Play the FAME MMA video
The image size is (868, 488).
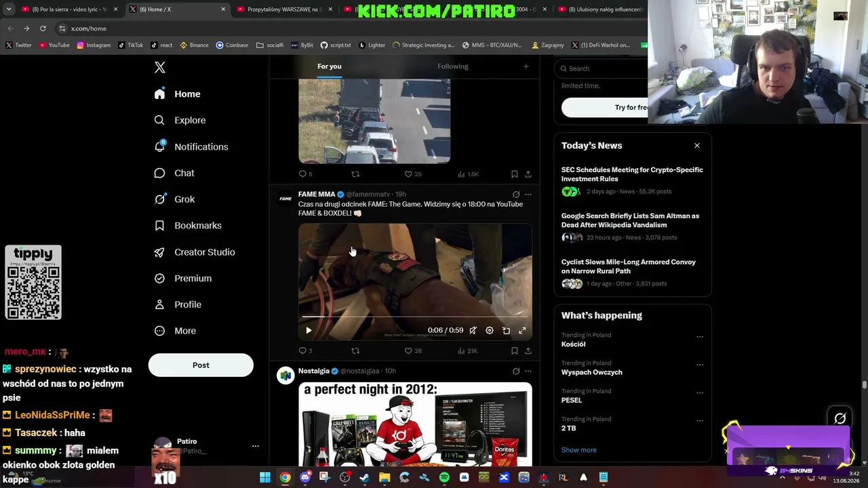click(309, 330)
